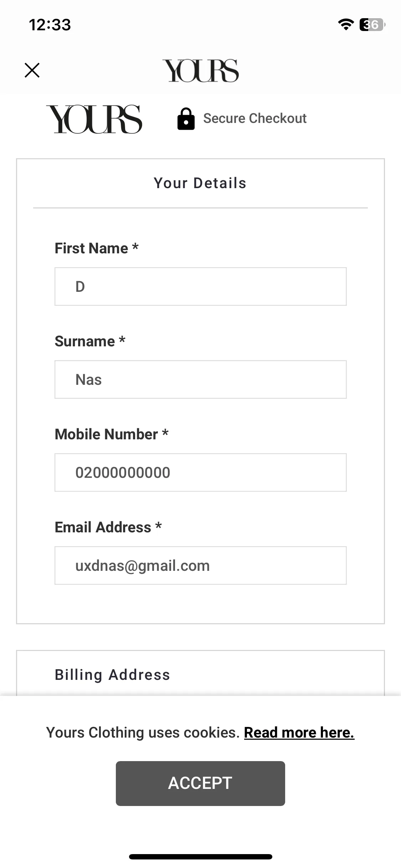The image size is (401, 868).
Task: Tap the large YOURS logo beside Secure Checkout
Action: (x=94, y=119)
